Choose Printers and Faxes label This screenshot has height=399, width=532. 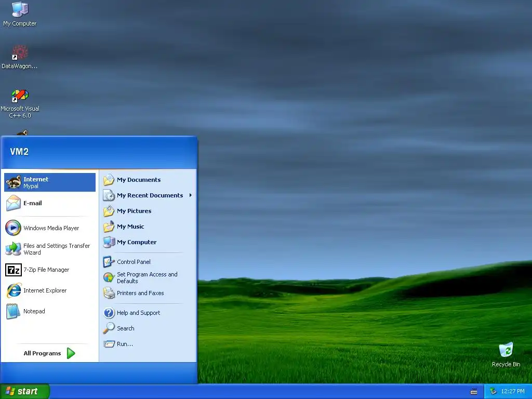[x=140, y=293]
